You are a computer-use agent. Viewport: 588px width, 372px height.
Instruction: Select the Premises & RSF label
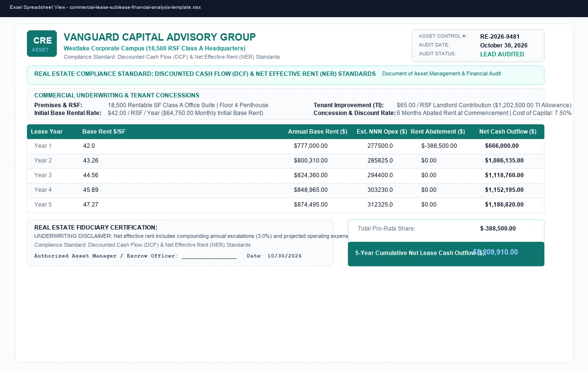pyautogui.click(x=58, y=105)
